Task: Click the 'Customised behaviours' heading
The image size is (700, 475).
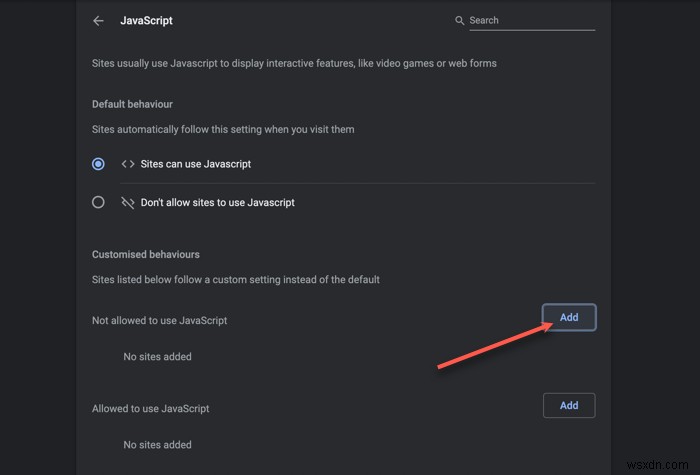Action: (x=146, y=255)
